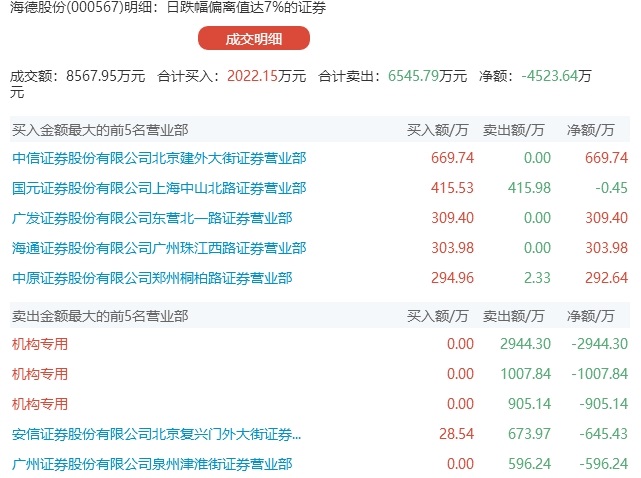Click 卖出额/万 column header in sell table
This screenshot has width=641, height=478.
pos(513,316)
